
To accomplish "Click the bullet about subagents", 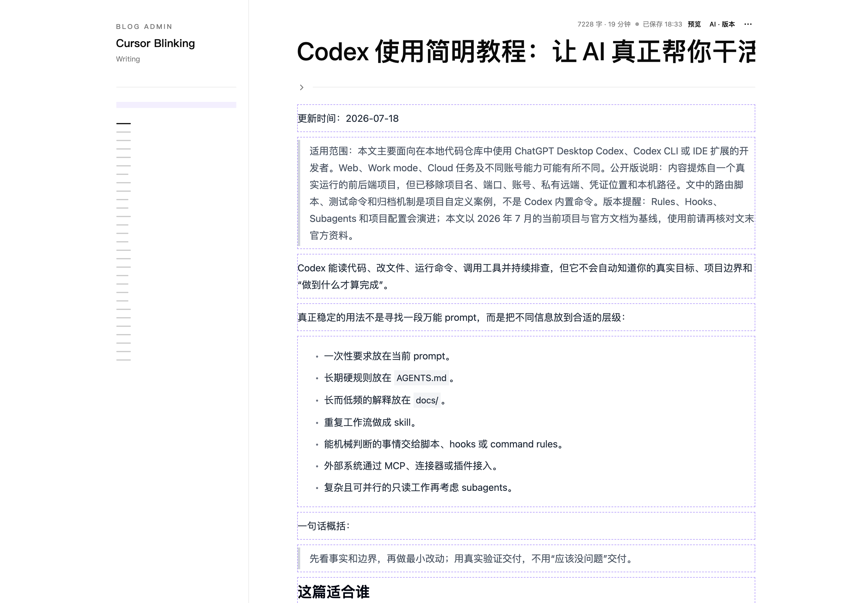I will (418, 488).
